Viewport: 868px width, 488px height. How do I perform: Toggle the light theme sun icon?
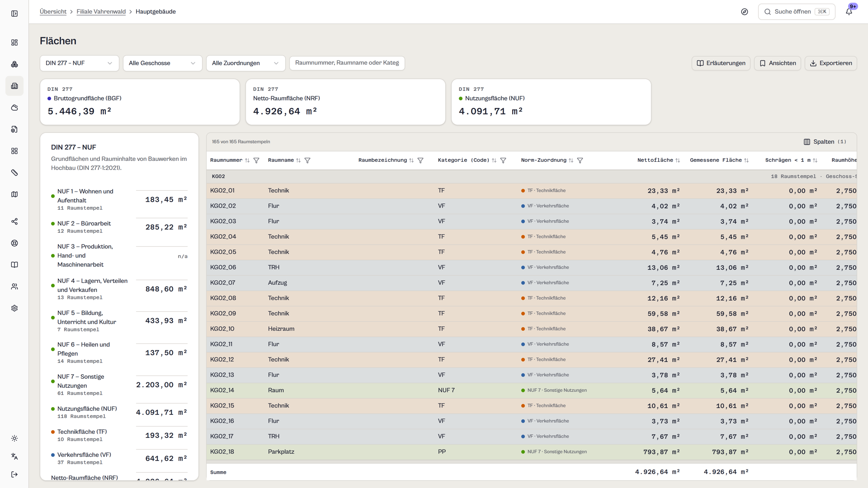tap(14, 438)
